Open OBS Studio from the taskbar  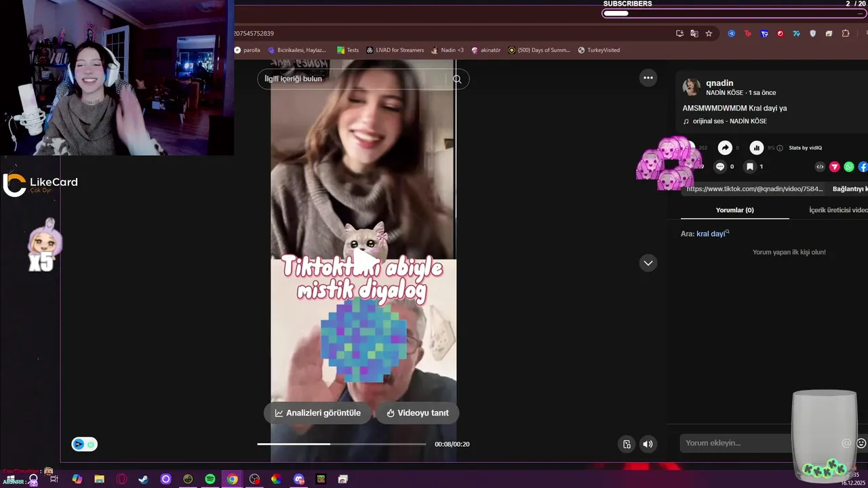click(x=254, y=479)
